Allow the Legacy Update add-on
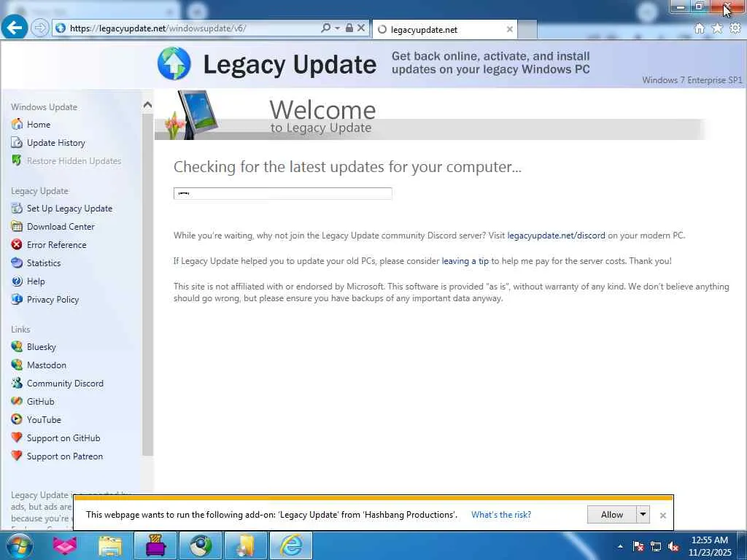Screen dimensions: 747x560 point(612,515)
